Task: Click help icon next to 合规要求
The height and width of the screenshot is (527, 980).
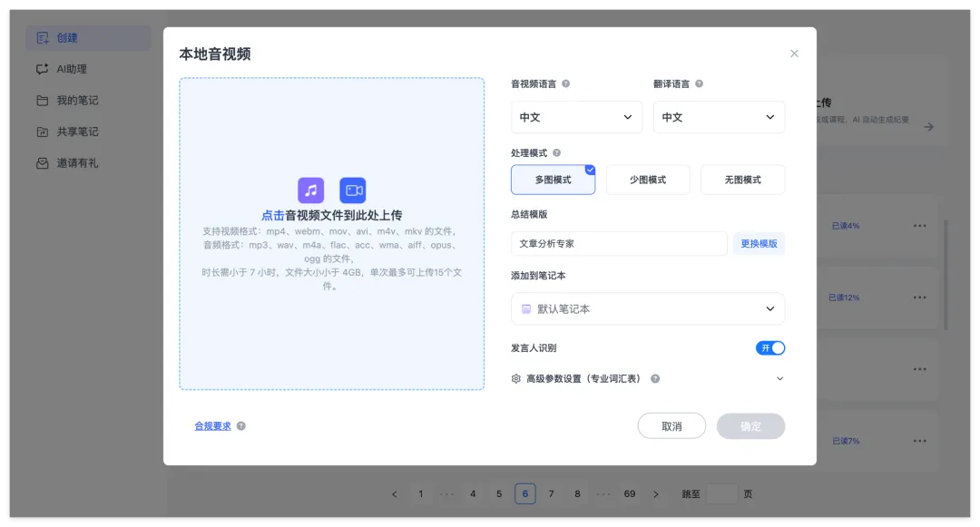Action: tap(241, 425)
